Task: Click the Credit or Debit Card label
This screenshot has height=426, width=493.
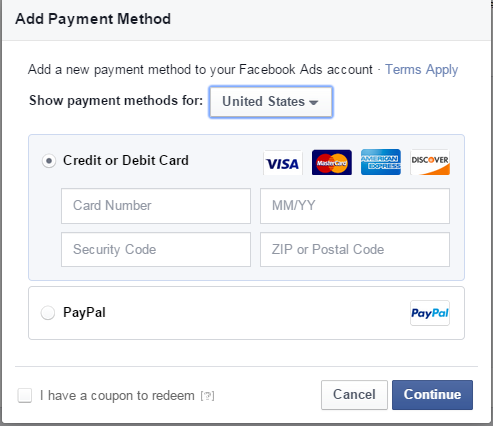Action: click(x=126, y=160)
